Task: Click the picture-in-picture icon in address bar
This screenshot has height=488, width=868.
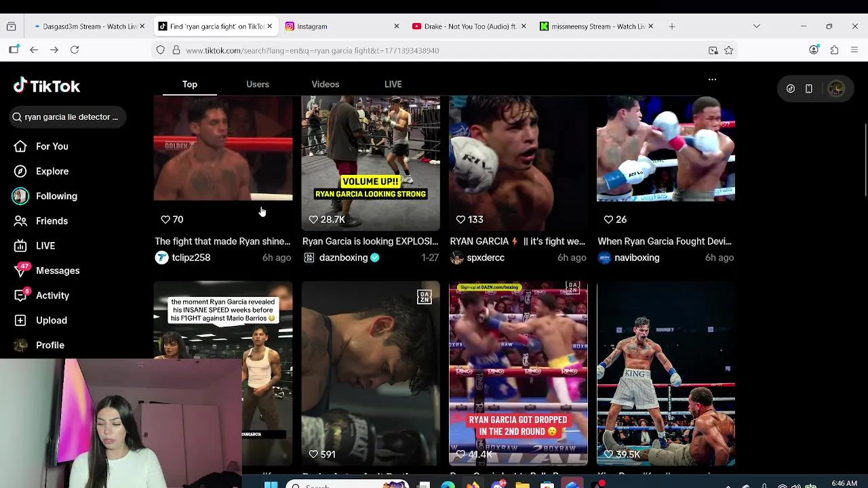Action: 713,50
